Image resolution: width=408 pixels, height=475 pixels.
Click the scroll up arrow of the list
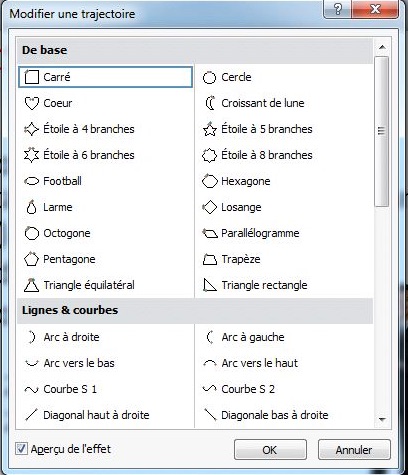point(382,47)
